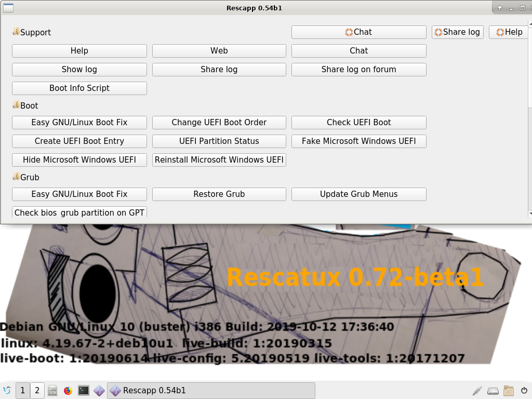Click the power button in the system tray
The width and height of the screenshot is (532, 399).
pyautogui.click(x=524, y=390)
